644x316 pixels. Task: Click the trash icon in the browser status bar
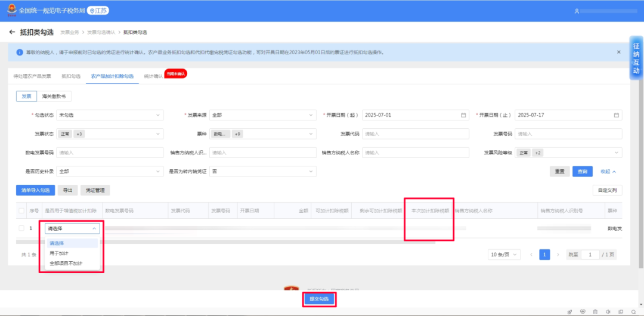tap(595, 311)
